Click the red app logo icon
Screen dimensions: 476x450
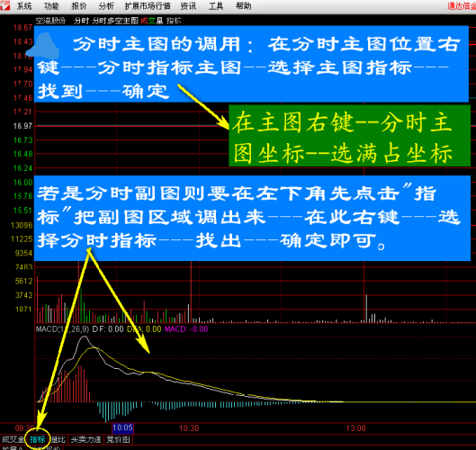4,5
